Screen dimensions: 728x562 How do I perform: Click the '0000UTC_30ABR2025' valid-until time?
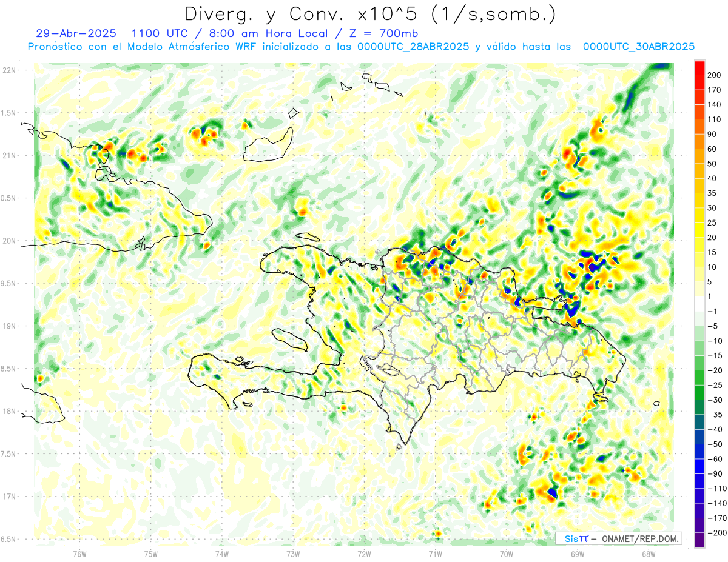[638, 47]
